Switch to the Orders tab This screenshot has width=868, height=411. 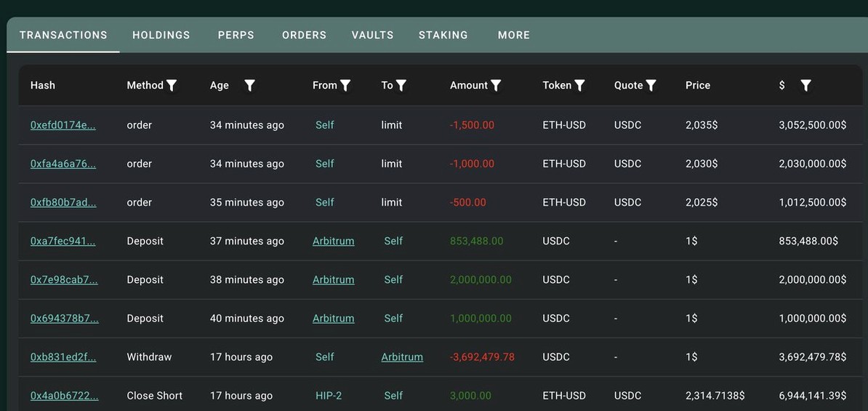pos(305,35)
